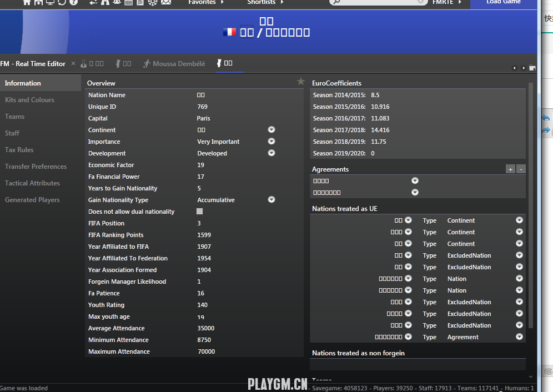
Task: Open the Generated Players section
Action: [x=41, y=200]
